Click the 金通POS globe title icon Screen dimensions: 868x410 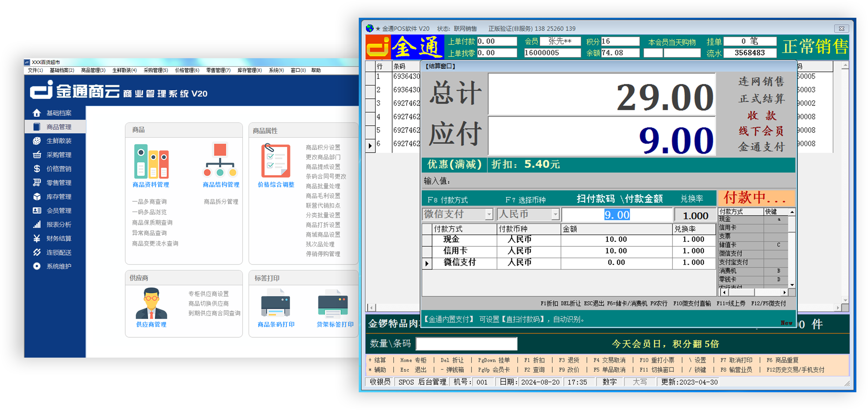[x=370, y=28]
